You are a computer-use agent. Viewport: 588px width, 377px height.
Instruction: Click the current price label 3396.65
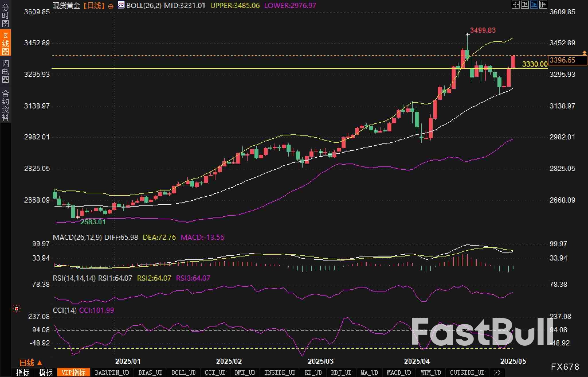[562, 60]
